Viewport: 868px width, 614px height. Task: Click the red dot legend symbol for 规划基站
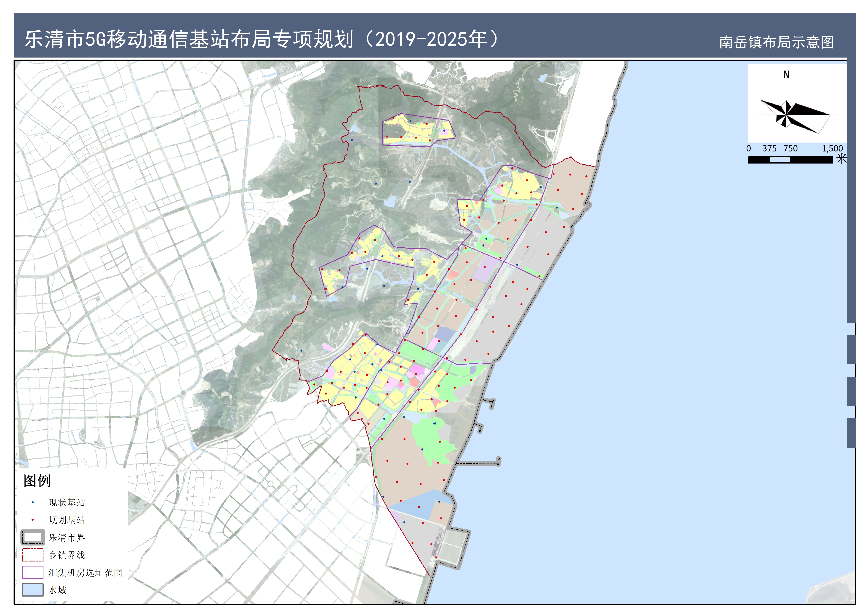click(32, 520)
